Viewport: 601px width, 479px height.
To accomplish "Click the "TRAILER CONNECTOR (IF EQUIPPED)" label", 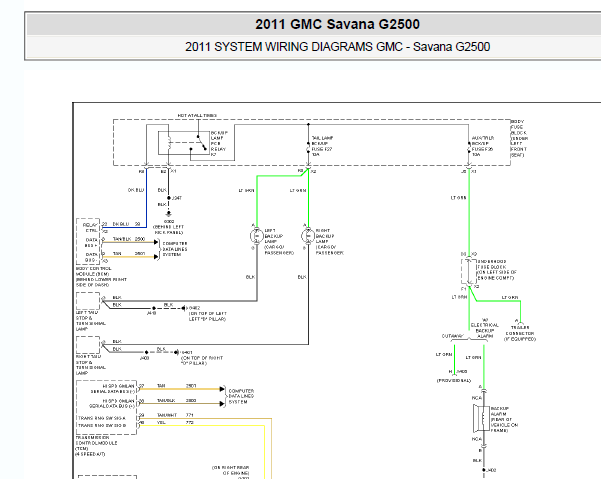I will point(520,333).
